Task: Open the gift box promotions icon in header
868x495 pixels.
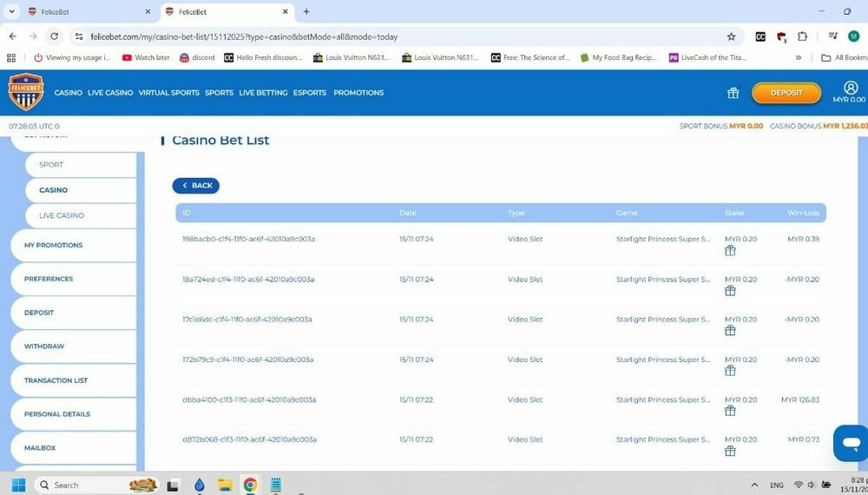Action: click(x=733, y=93)
